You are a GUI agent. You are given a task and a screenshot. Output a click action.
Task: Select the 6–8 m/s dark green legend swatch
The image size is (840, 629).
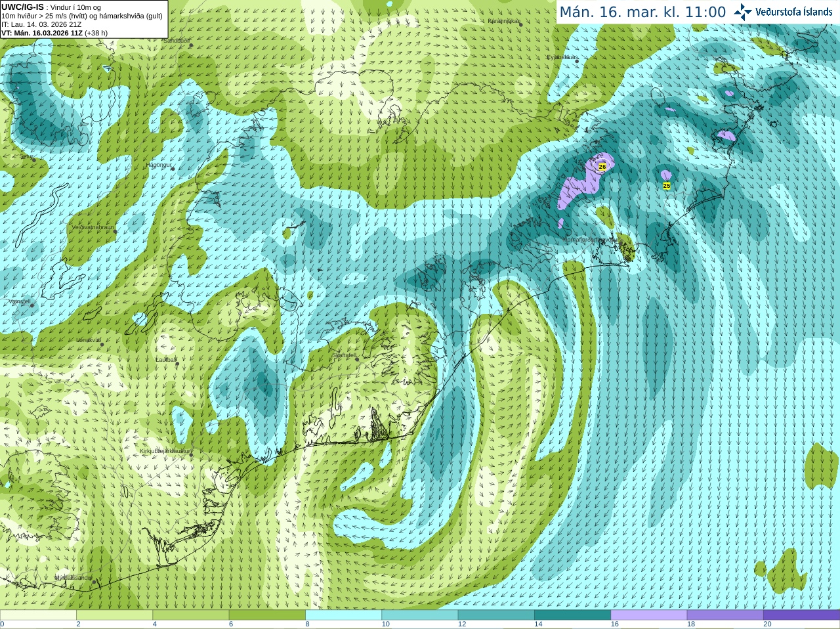267,615
